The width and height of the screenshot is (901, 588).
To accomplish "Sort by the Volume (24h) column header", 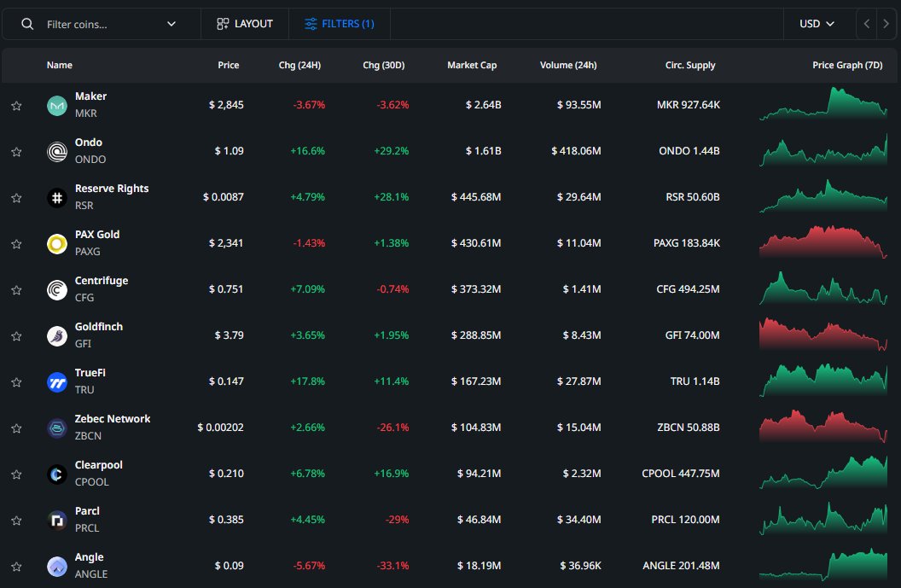I will [x=568, y=65].
